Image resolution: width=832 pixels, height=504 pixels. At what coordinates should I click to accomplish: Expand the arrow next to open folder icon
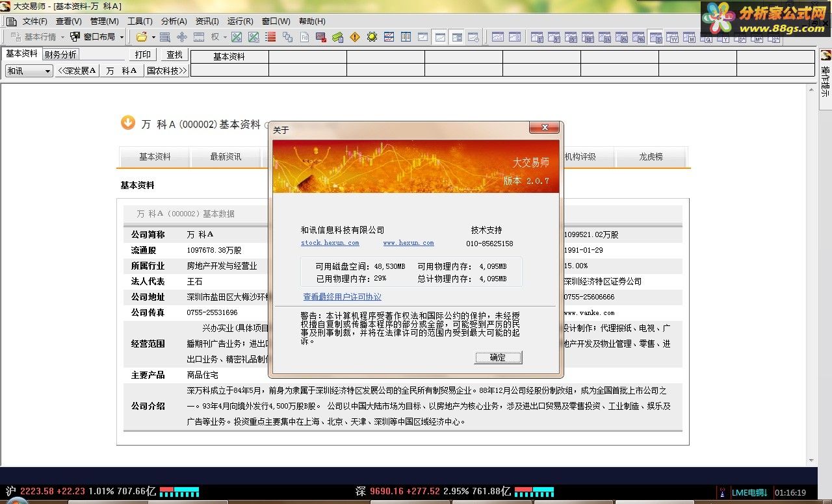153,37
